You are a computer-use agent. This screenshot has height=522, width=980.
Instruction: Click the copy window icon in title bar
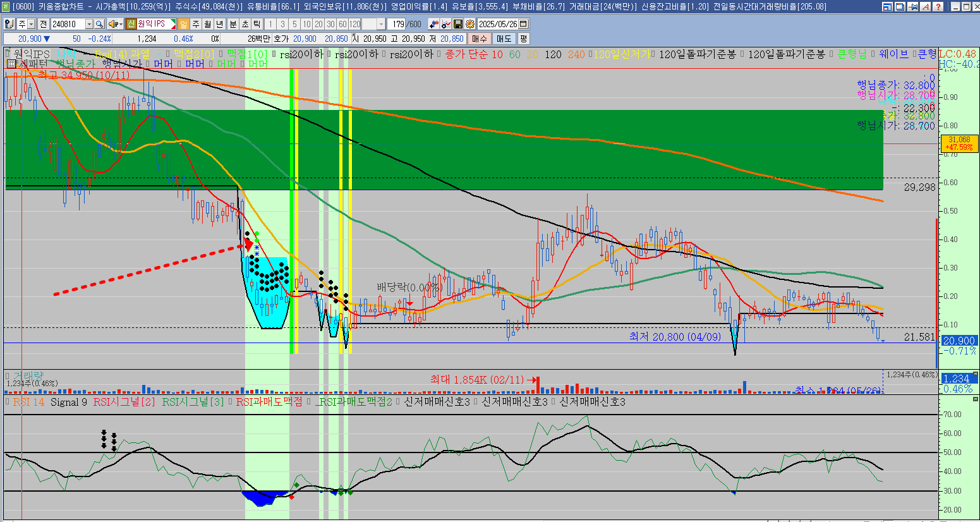tap(899, 6)
